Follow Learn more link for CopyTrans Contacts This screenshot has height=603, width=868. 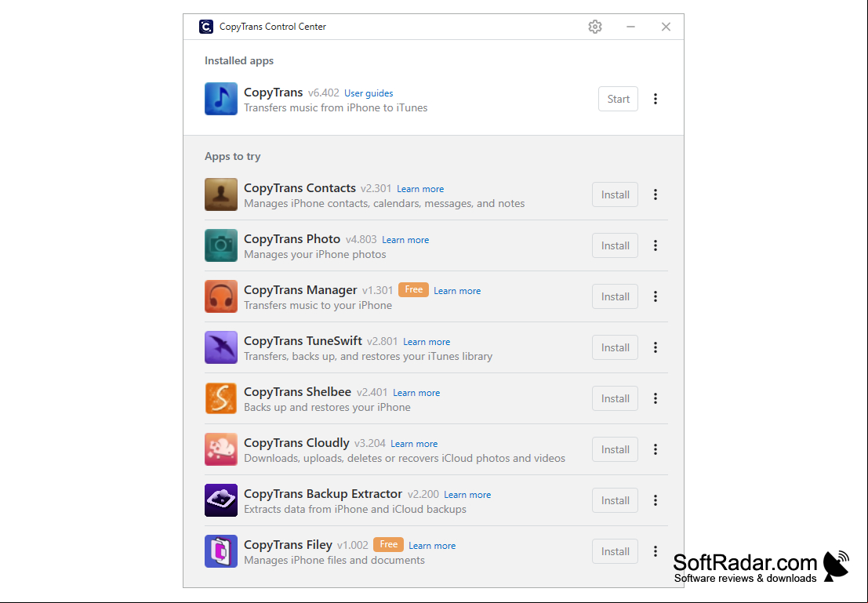[420, 189]
